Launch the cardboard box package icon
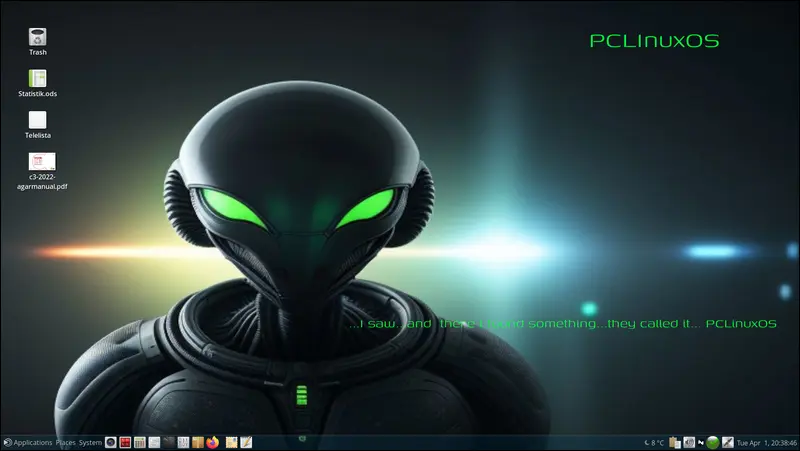The height and width of the screenshot is (451, 800). point(198,442)
